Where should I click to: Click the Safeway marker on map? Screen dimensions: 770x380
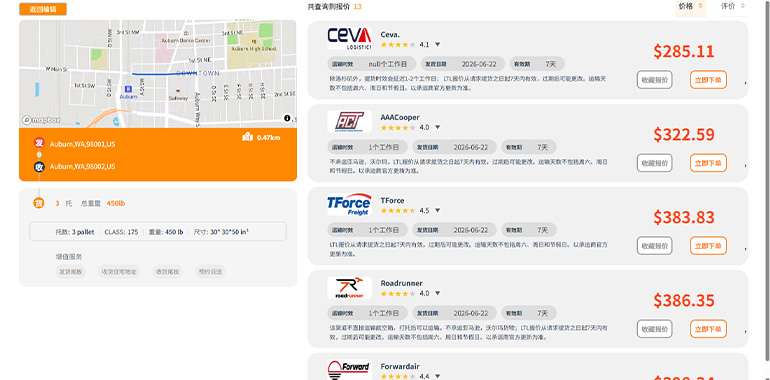[178, 91]
